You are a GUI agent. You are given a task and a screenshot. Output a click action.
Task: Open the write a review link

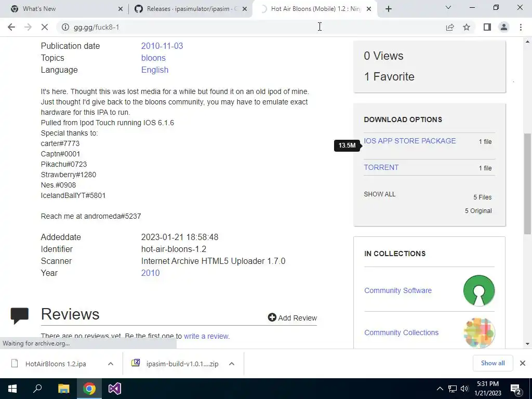207,336
